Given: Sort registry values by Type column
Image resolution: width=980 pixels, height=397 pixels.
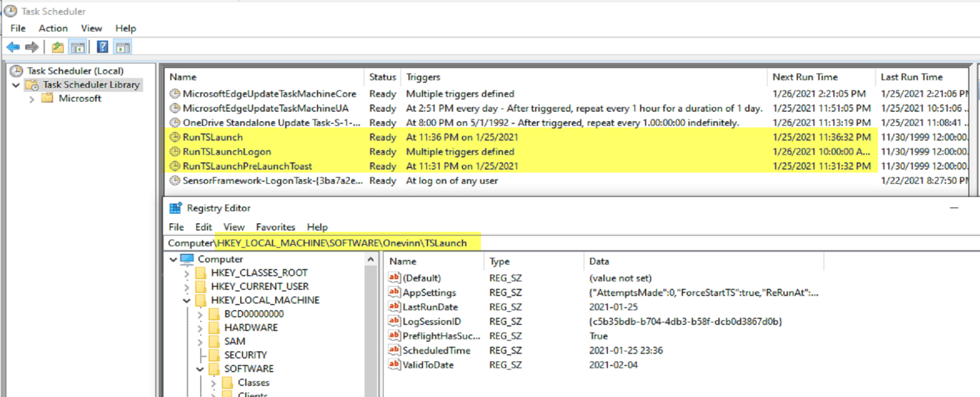Looking at the screenshot, I should (x=500, y=261).
